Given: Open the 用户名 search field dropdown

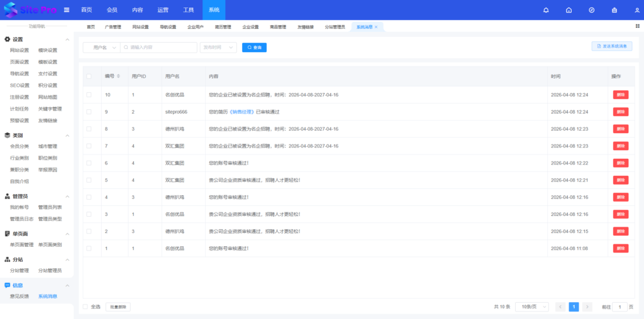Looking at the screenshot, I should tap(101, 48).
